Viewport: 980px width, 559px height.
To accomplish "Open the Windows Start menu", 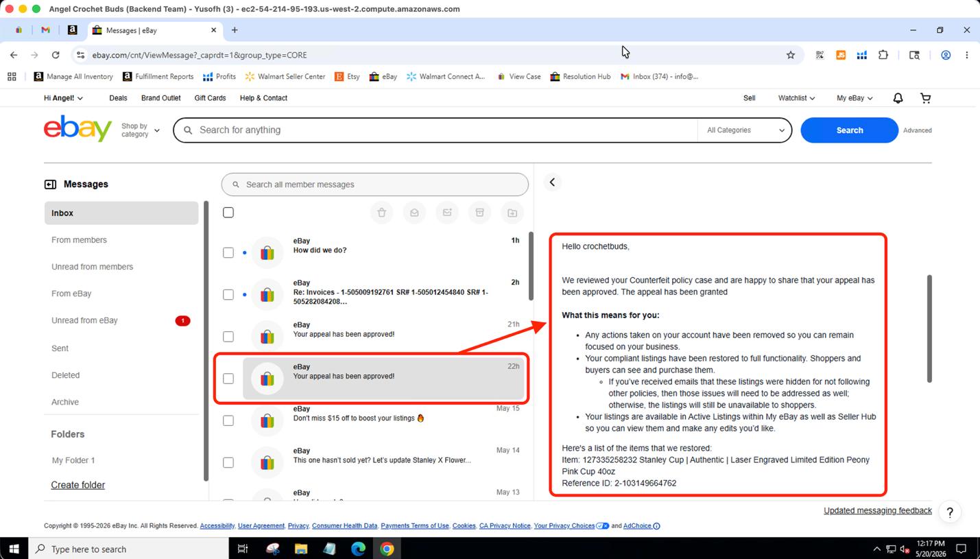I will [14, 549].
